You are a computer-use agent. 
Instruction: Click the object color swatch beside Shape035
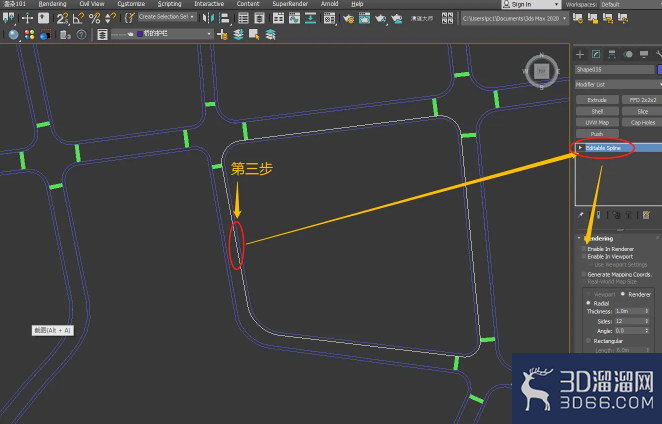tap(659, 69)
